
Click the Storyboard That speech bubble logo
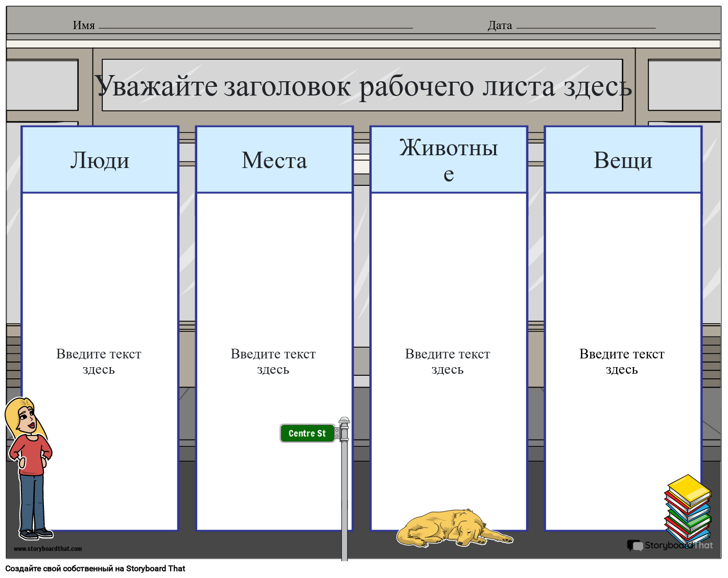tap(635, 545)
